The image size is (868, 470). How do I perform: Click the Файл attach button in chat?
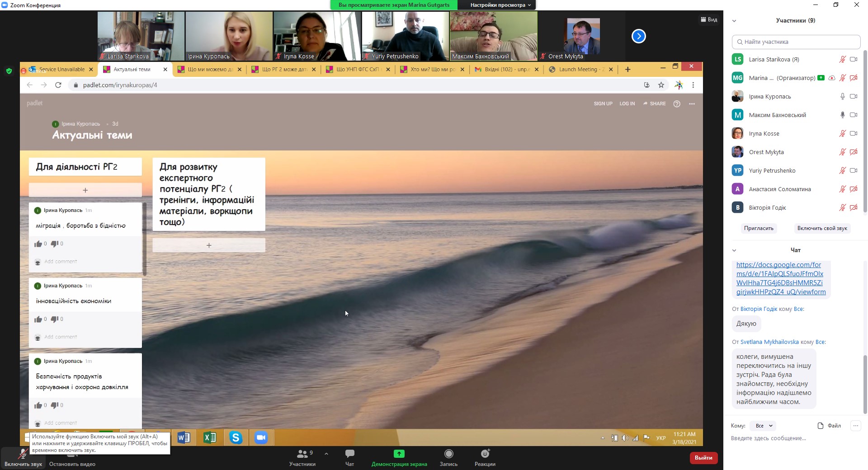pos(829,426)
